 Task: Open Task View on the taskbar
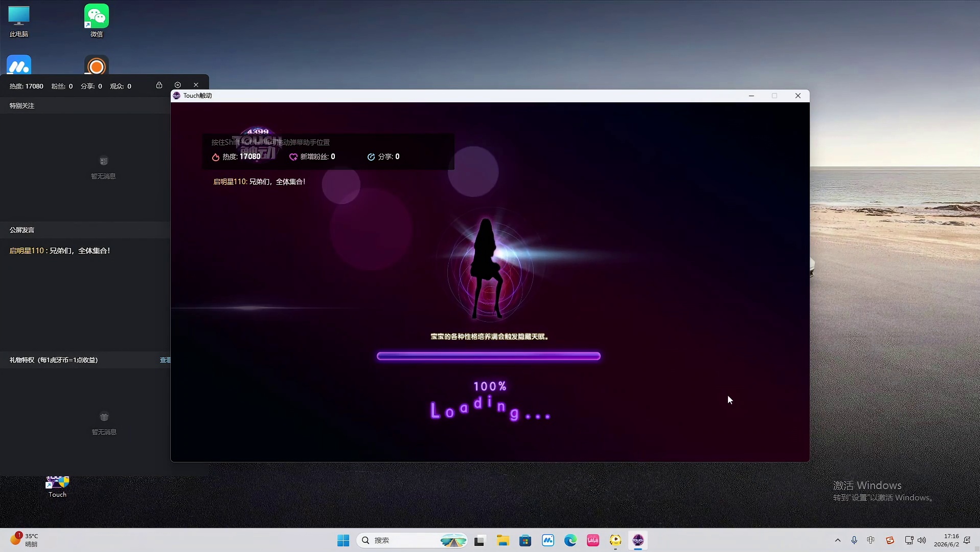pyautogui.click(x=480, y=540)
